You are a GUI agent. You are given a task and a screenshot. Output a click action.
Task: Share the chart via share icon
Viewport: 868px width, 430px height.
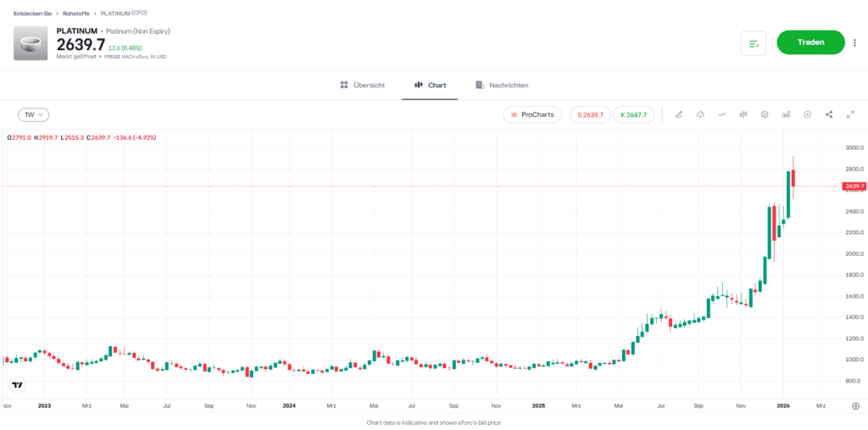point(828,114)
